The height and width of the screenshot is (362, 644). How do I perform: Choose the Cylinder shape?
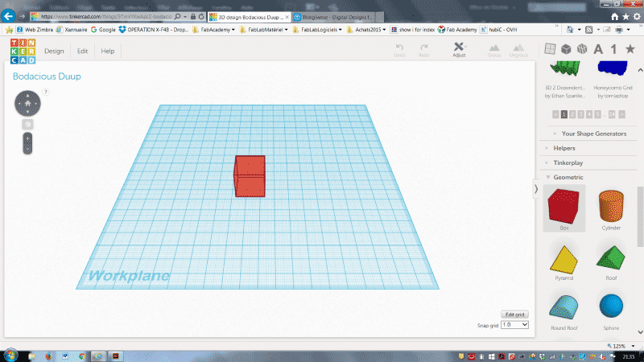(611, 208)
